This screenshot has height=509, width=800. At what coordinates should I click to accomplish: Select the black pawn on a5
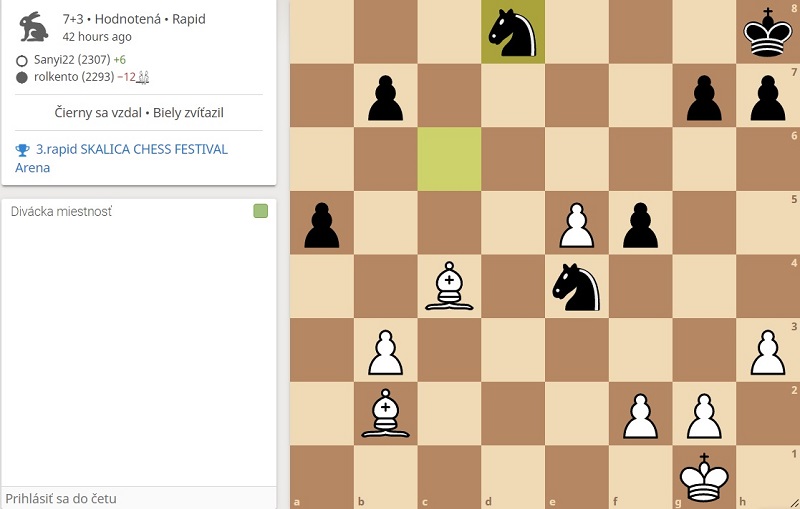(x=321, y=223)
